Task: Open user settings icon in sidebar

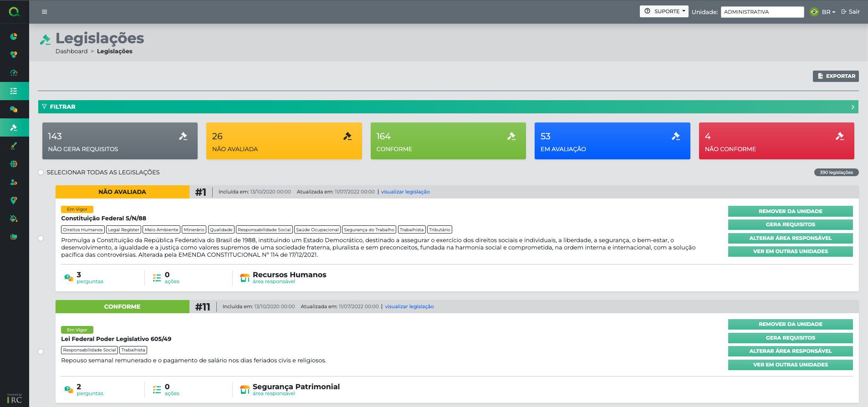Action: point(14,182)
